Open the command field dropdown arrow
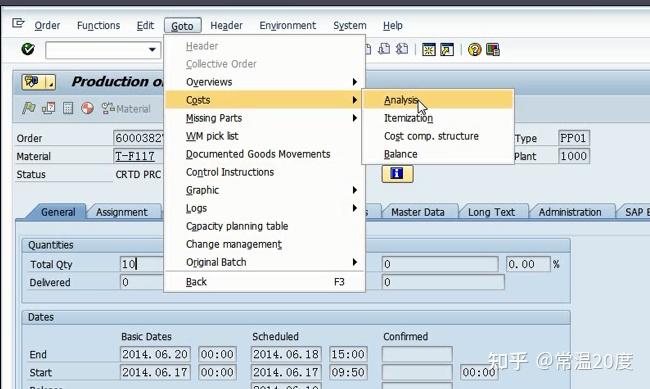 tap(152, 50)
